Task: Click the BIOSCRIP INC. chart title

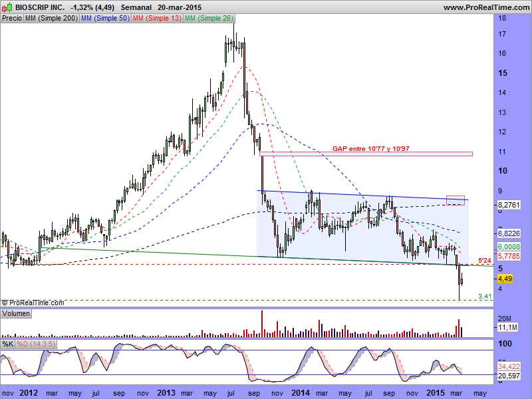Action: tap(40, 7)
